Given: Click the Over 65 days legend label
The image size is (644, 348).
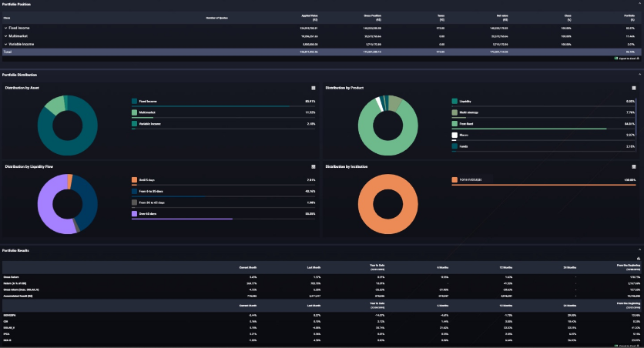Looking at the screenshot, I should (147, 214).
